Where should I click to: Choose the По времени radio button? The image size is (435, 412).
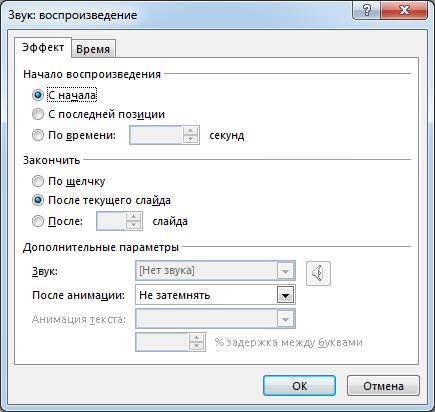[x=38, y=135]
